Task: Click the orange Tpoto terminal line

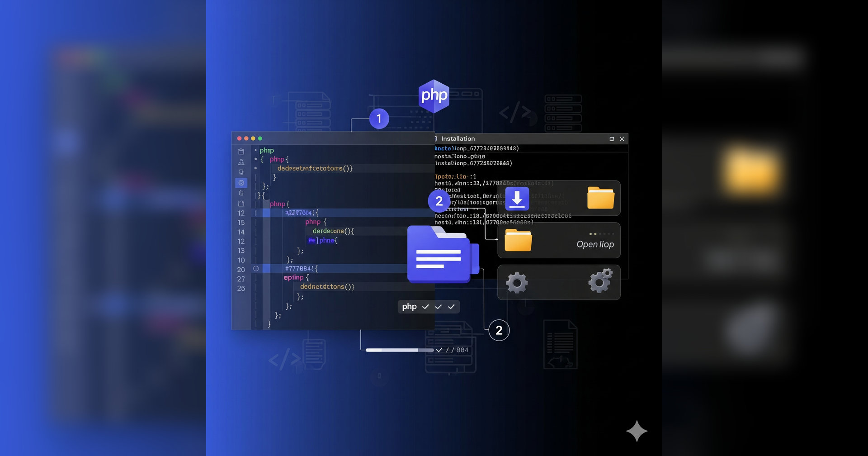Action: pyautogui.click(x=455, y=176)
